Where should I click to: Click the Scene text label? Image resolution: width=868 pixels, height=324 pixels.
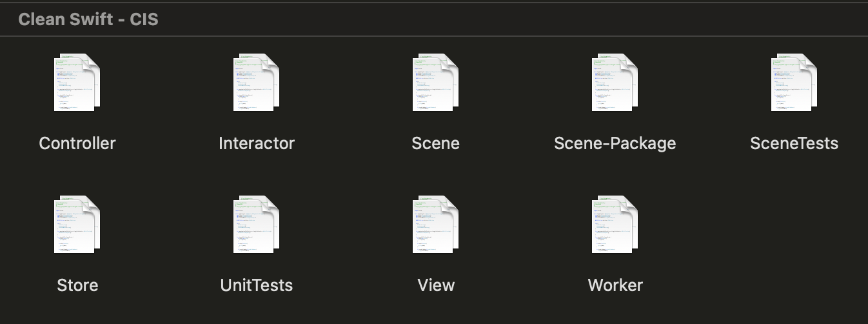(x=436, y=143)
